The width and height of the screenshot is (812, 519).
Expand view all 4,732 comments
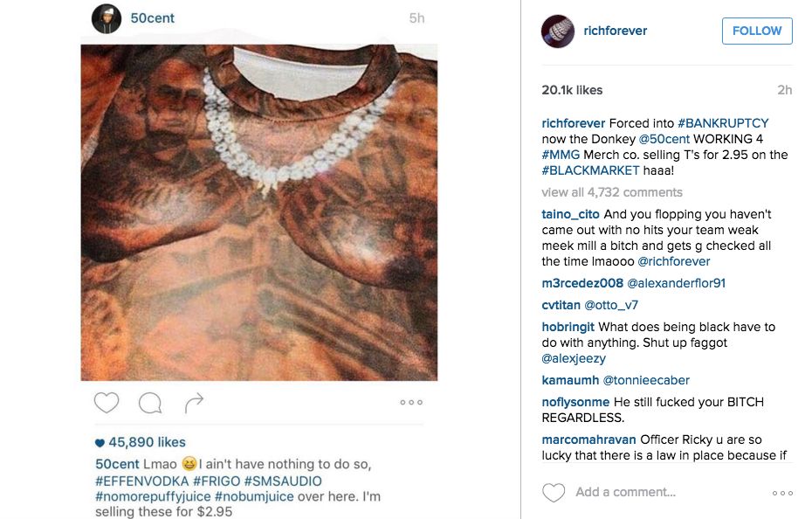(612, 192)
